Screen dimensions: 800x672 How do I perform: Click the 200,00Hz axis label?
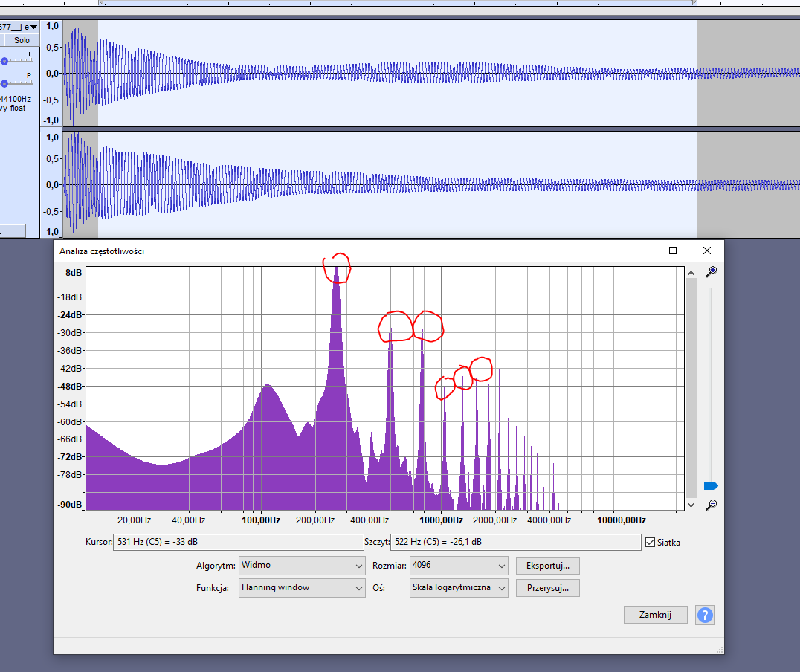pyautogui.click(x=315, y=520)
